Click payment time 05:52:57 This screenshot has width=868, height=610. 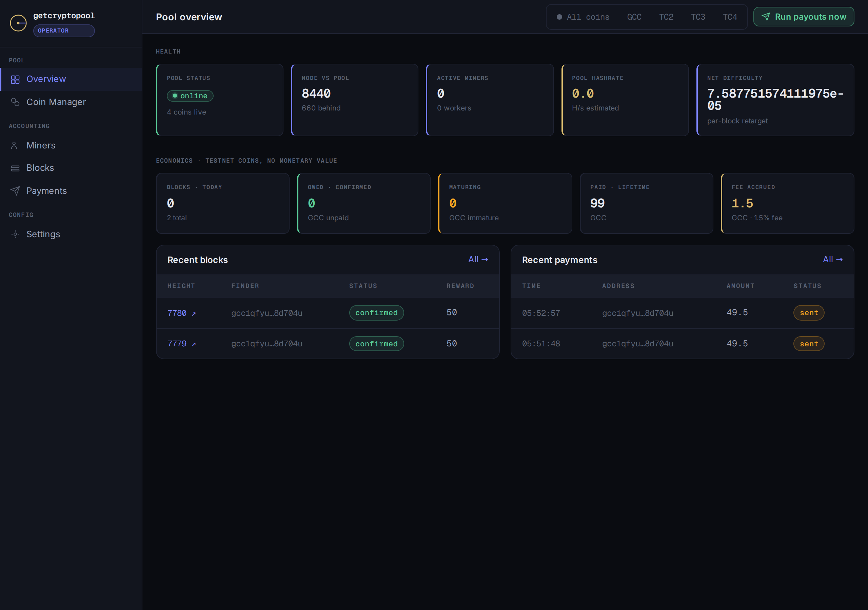point(541,313)
